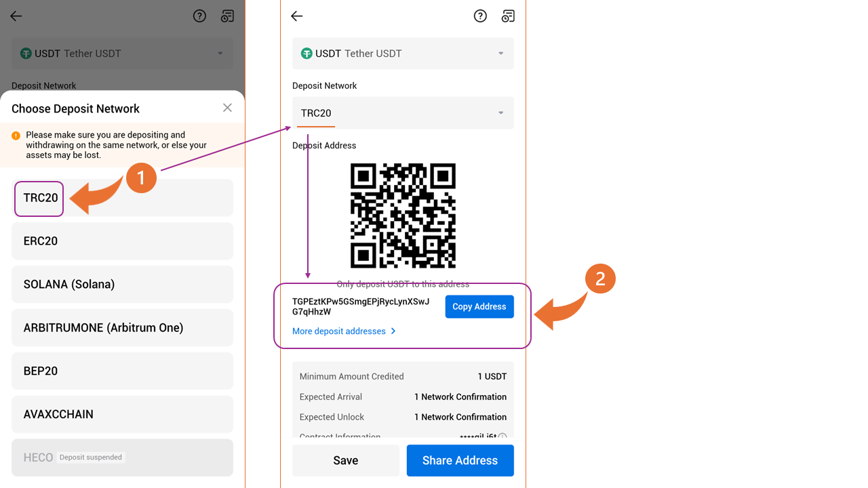Open help icon on right deposit screen
Image resolution: width=868 pixels, height=488 pixels.
480,16
